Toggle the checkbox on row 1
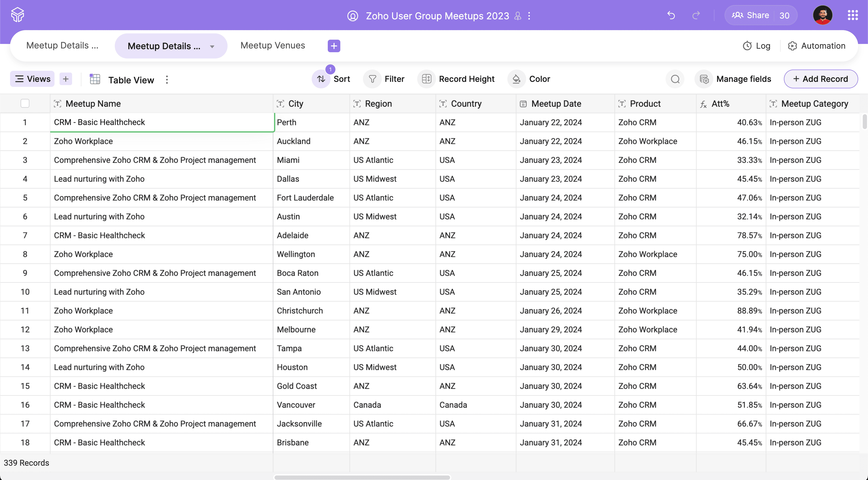868x480 pixels. [x=25, y=122]
